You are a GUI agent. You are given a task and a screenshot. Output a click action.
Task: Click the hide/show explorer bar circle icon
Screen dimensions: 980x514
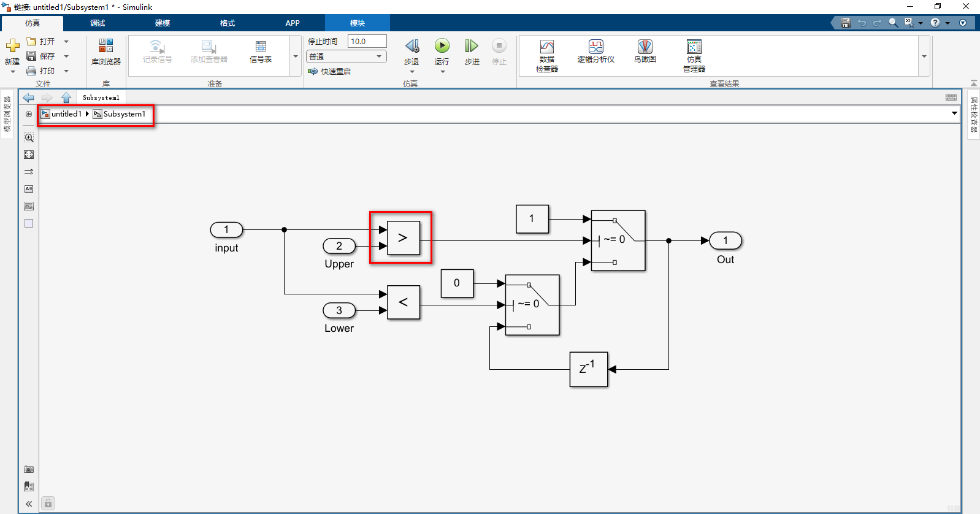(29, 114)
